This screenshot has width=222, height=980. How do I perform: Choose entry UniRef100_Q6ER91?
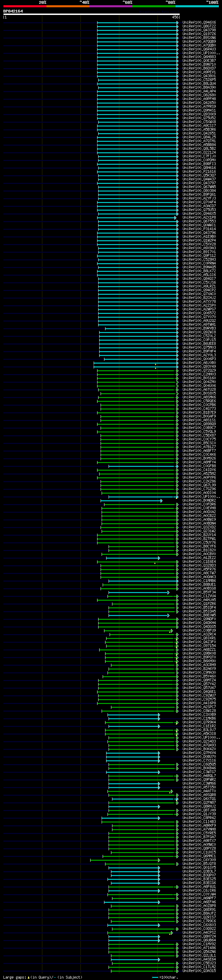(x=199, y=910)
